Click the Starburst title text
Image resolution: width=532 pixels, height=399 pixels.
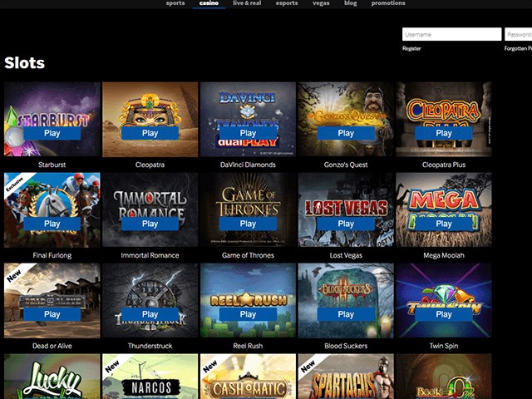coord(52,165)
